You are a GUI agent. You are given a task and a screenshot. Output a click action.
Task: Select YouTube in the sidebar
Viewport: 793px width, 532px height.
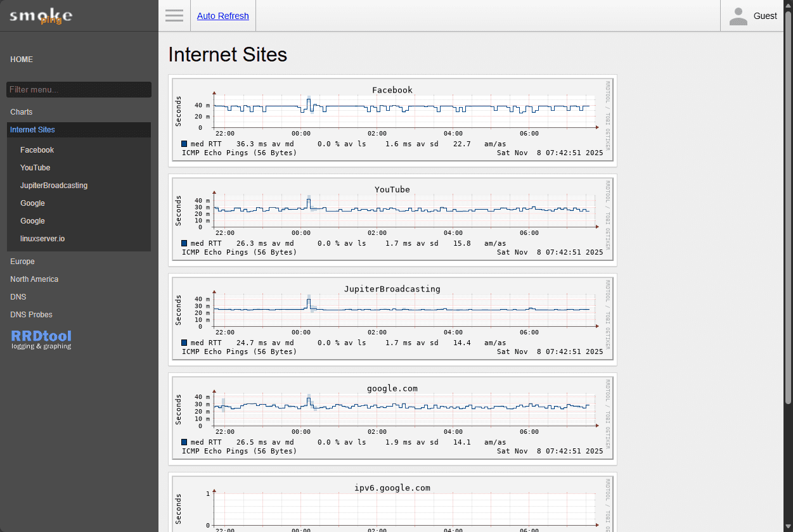(x=35, y=167)
